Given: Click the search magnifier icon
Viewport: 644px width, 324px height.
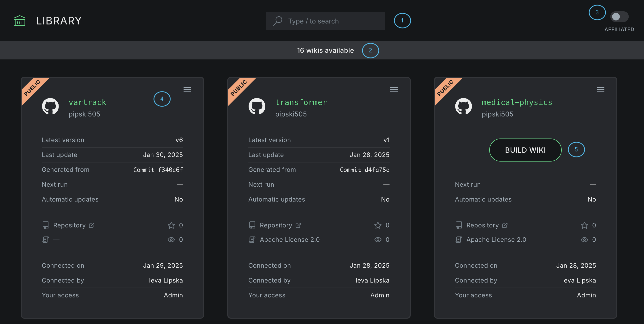Looking at the screenshot, I should pyautogui.click(x=278, y=21).
